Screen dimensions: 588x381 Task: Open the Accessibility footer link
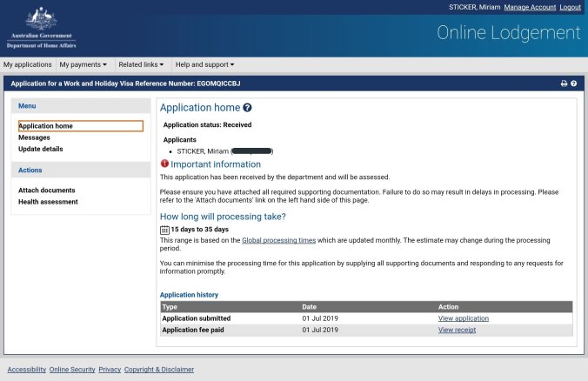pos(27,370)
